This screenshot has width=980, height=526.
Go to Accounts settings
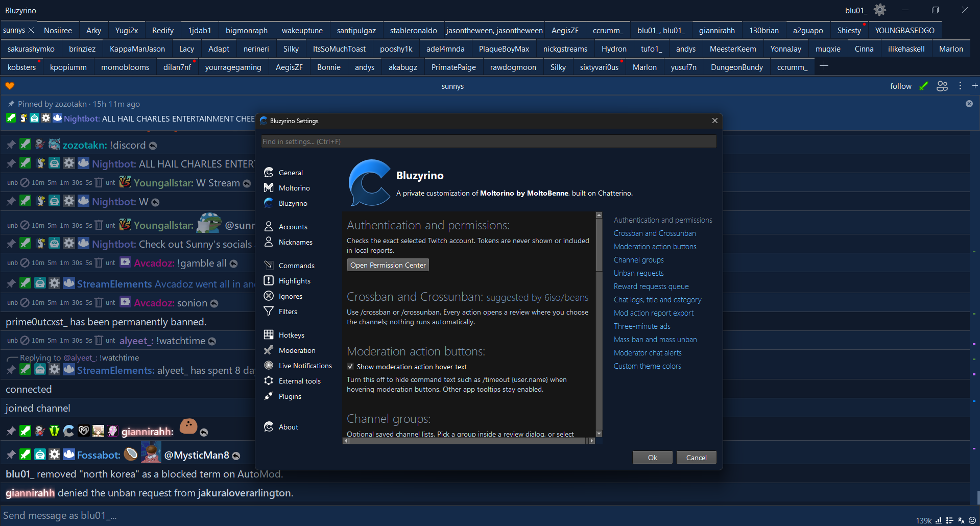(293, 227)
